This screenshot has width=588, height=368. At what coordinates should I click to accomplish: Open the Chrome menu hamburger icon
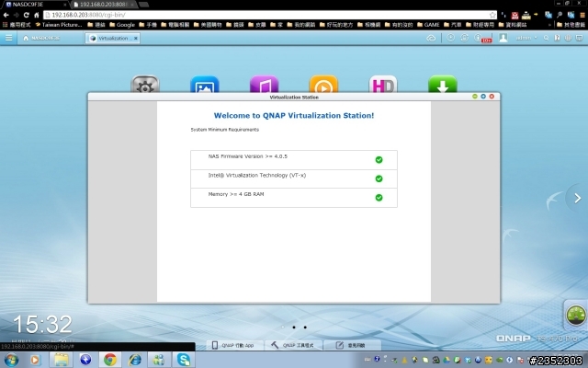[x=582, y=15]
